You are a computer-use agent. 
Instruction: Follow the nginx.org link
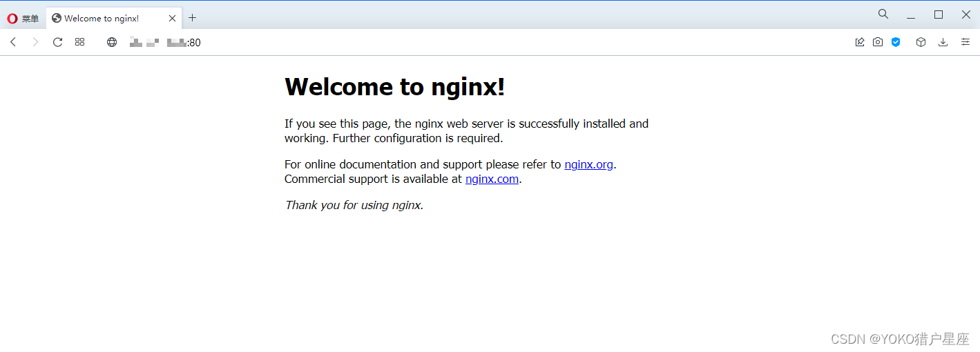[588, 164]
